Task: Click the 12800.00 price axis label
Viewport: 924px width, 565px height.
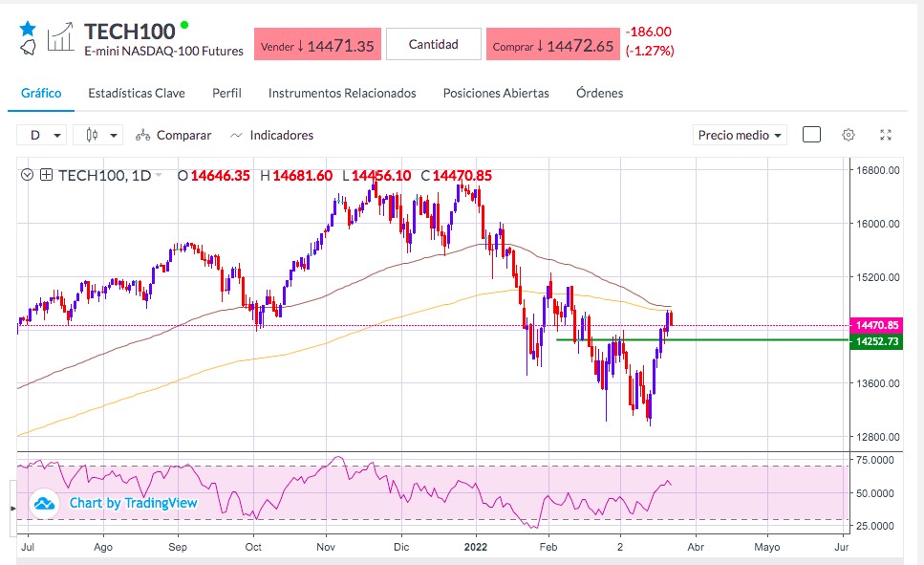Action: coord(878,437)
